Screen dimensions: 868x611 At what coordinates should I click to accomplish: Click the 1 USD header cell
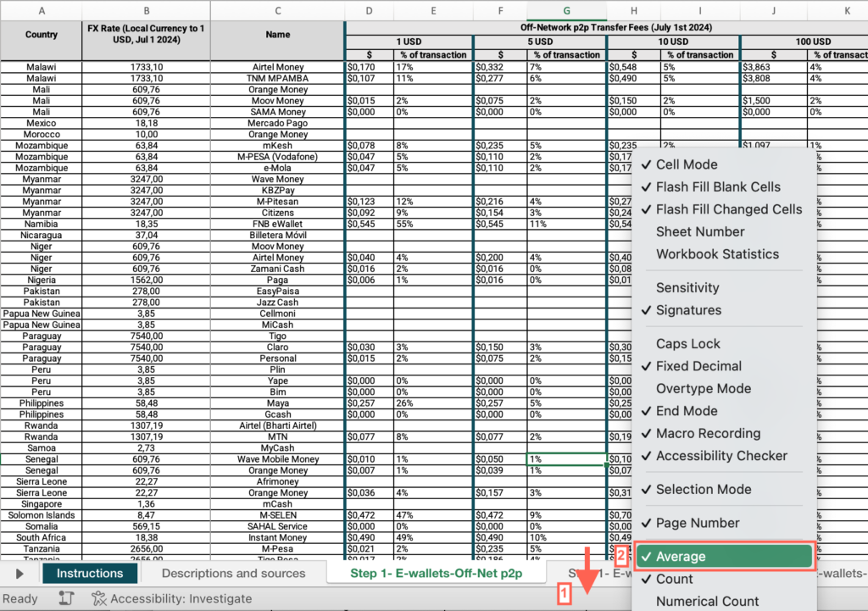point(409,42)
